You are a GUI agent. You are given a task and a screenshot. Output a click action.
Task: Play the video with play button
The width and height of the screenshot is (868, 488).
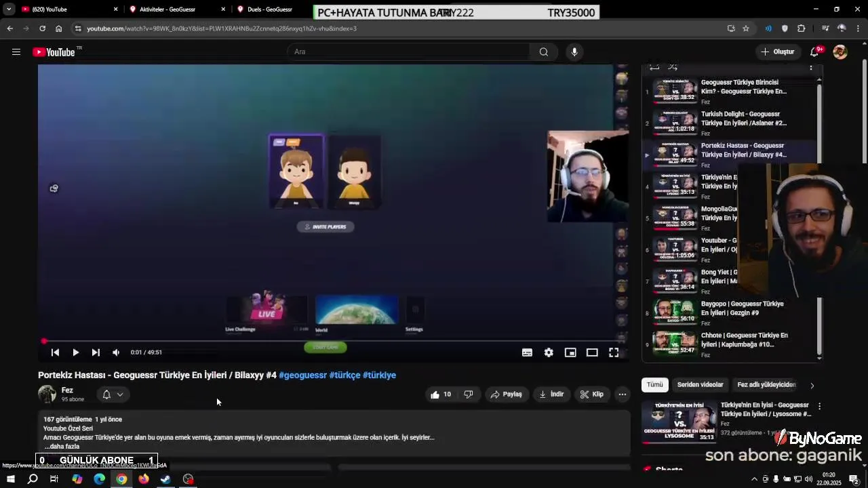click(x=75, y=352)
